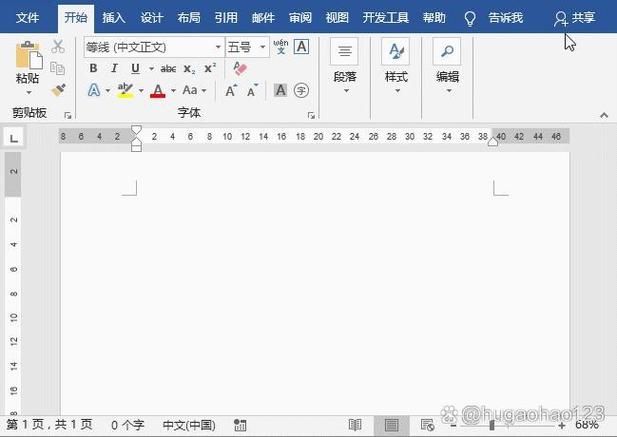Switch to the Design (设计) tab
This screenshot has height=437, width=617.
[151, 18]
